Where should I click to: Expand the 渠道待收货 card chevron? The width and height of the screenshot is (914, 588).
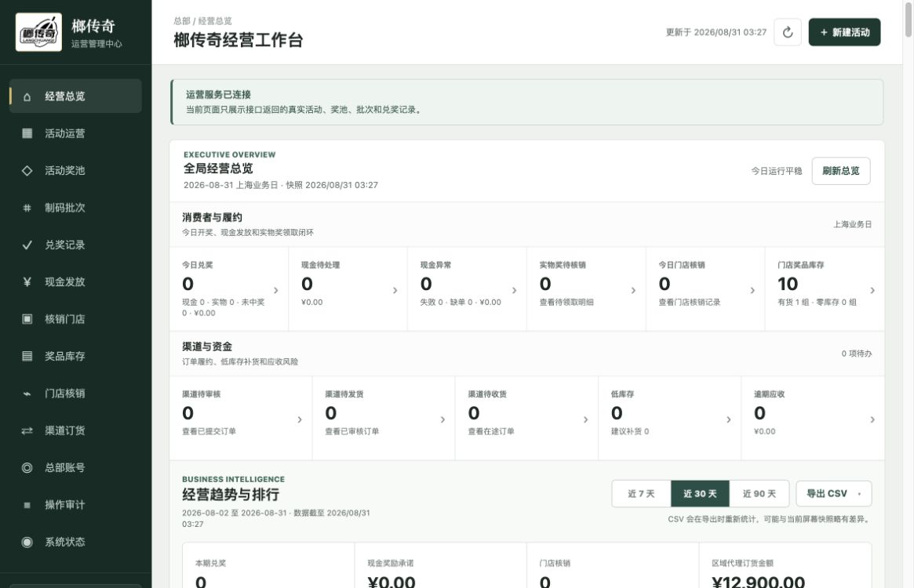tap(586, 419)
